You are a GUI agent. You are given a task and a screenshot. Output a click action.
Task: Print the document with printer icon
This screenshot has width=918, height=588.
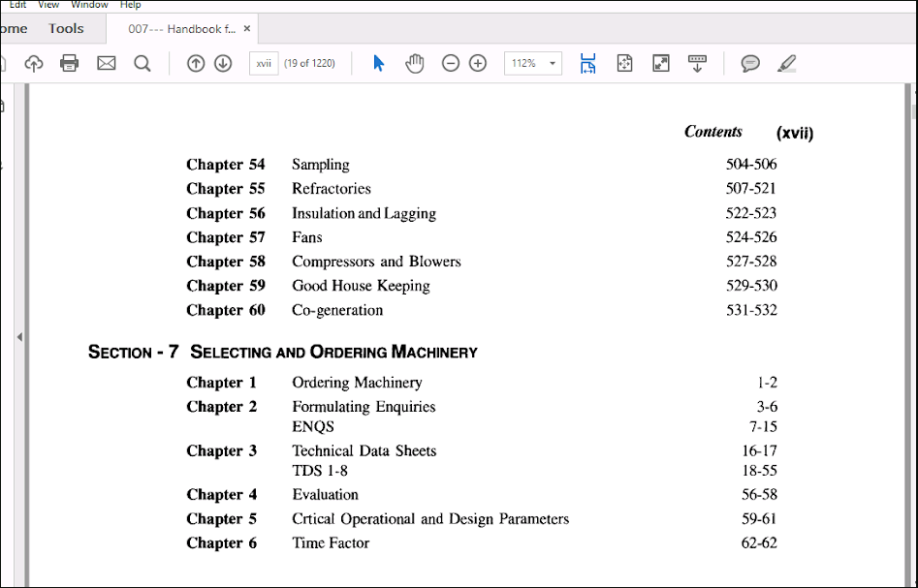[69, 63]
